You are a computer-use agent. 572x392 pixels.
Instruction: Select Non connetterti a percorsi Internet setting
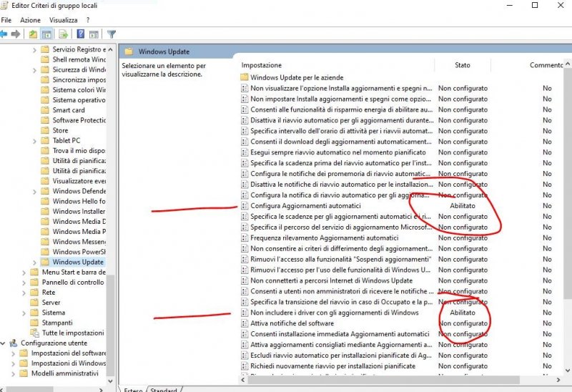331,280
